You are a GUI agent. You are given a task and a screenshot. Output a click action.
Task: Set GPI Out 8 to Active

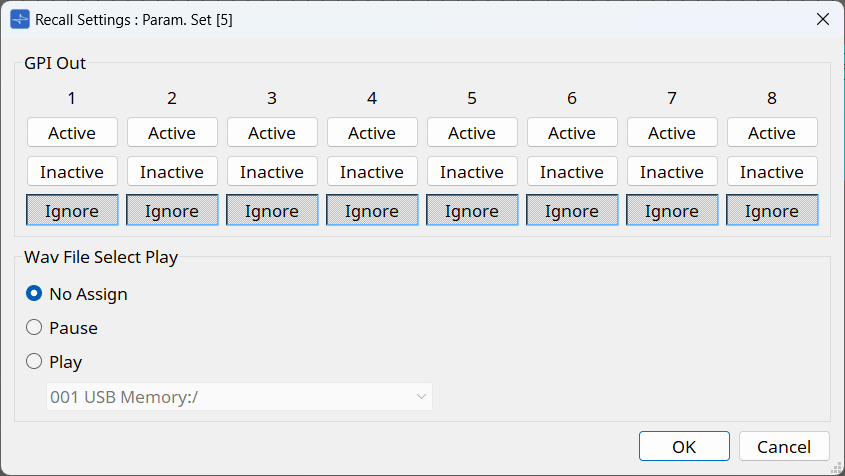tap(772, 133)
